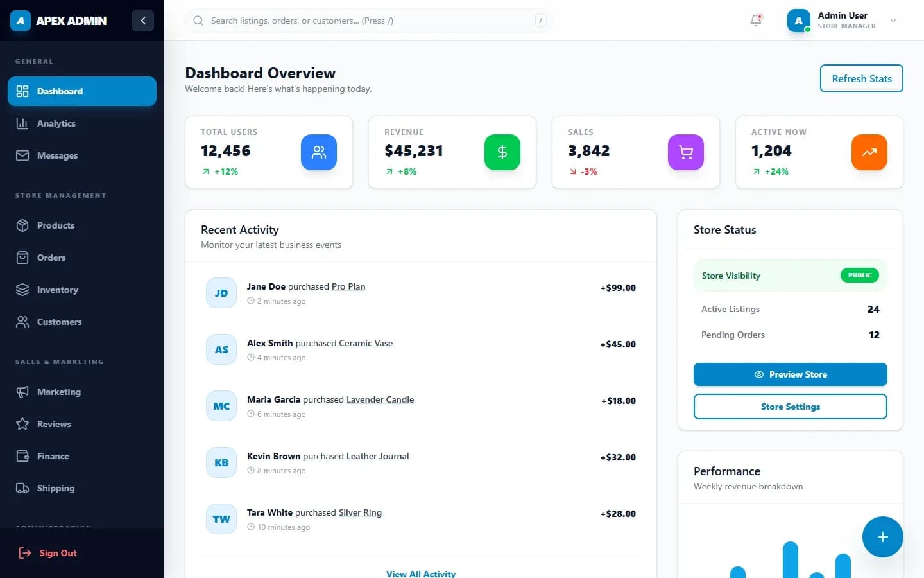Click the MC avatar for Maria Garcia
This screenshot has width=924, height=578.
(x=221, y=406)
